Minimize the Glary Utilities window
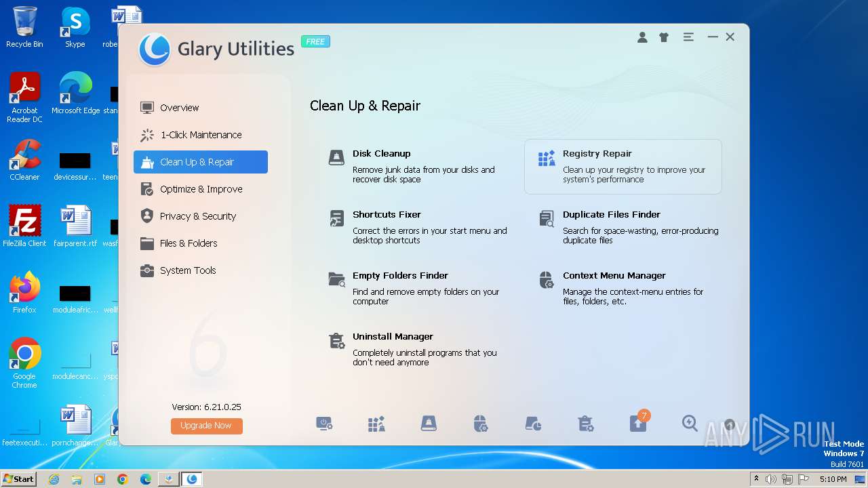Screen dimensions: 868x488 click(713, 37)
